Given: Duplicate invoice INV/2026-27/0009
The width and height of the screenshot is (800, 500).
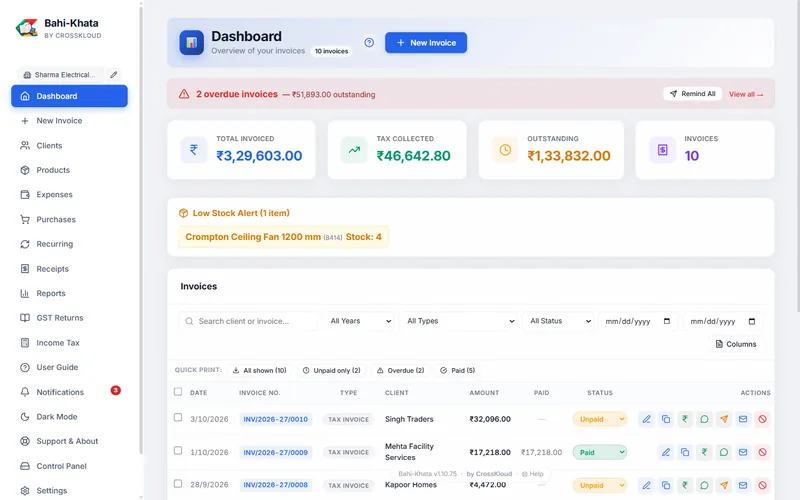Looking at the screenshot, I should 685,452.
